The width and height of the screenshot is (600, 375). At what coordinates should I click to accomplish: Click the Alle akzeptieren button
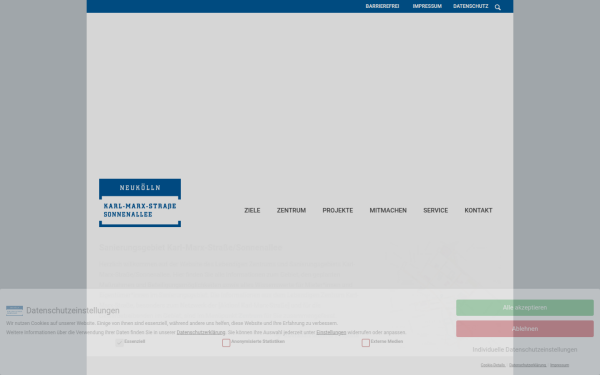pyautogui.click(x=525, y=308)
